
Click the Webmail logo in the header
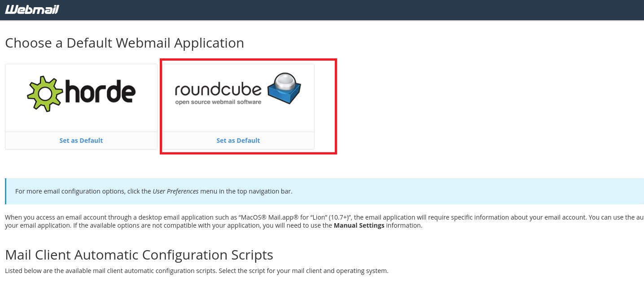click(31, 9)
